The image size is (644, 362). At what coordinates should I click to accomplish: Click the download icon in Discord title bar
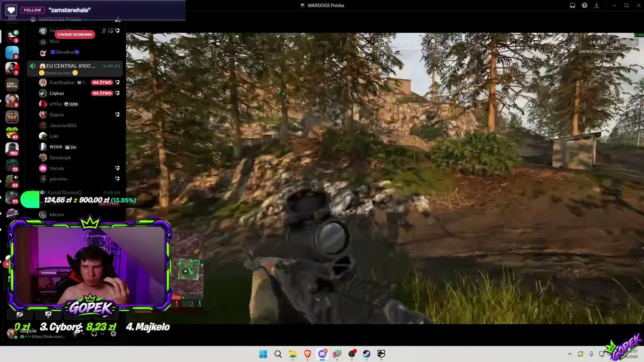[x=597, y=6]
